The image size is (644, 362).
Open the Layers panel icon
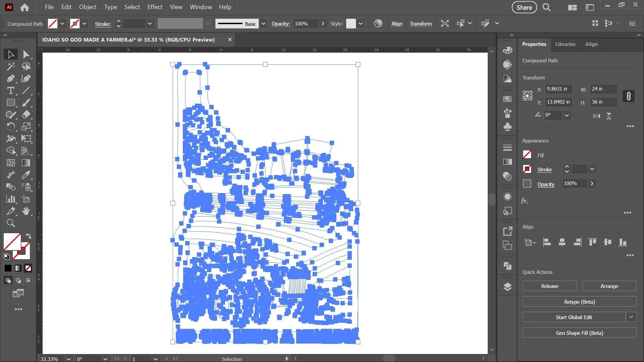click(507, 287)
